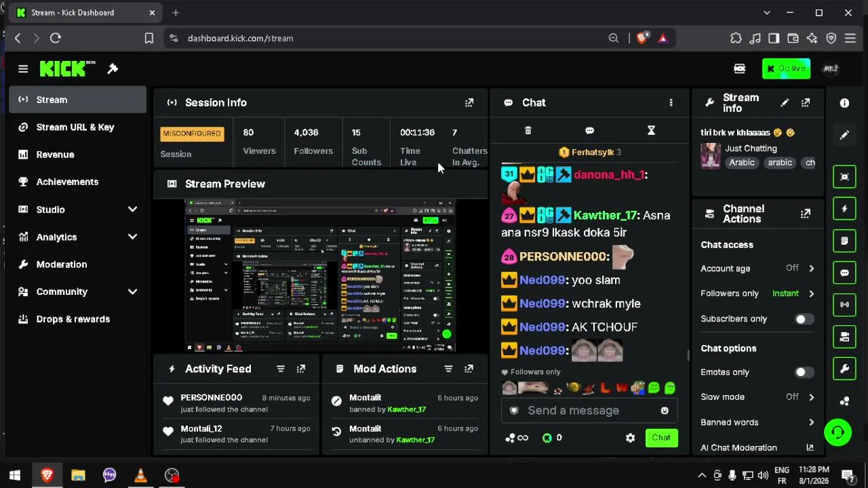Open the profile avatar in top bar
Image resolution: width=868 pixels, height=488 pixels.
[831, 68]
